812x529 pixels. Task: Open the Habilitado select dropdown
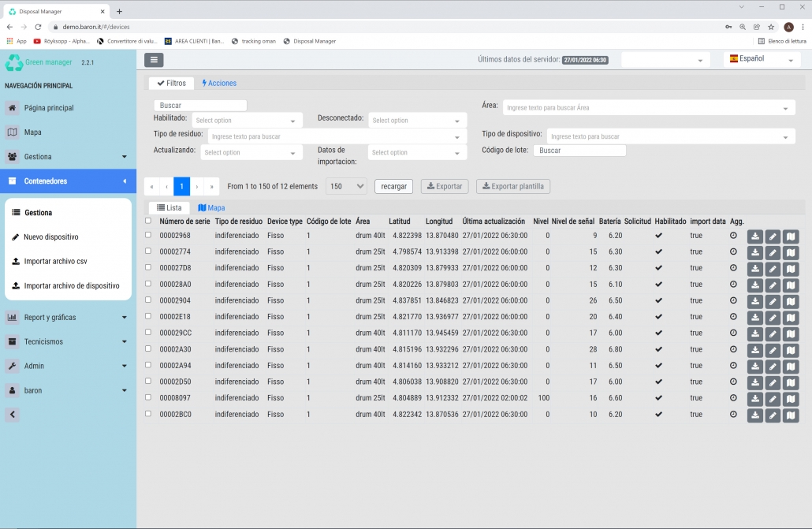pyautogui.click(x=247, y=120)
